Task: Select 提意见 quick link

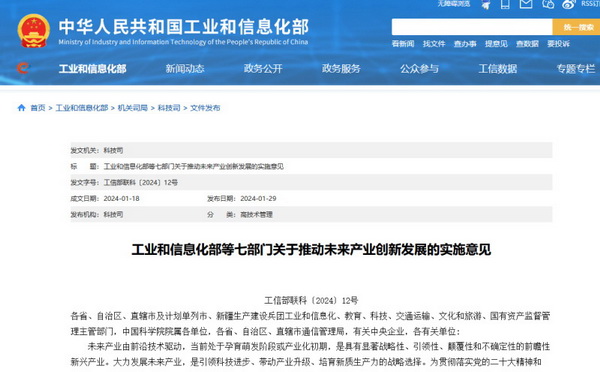Action: tap(496, 44)
